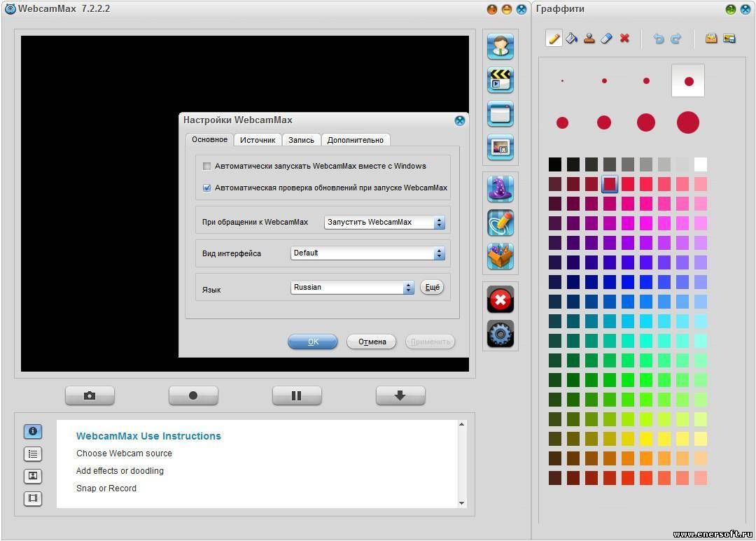Open the Вид интерфейса Default dropdown
Screen dimensions: 756x541
[x=367, y=253]
